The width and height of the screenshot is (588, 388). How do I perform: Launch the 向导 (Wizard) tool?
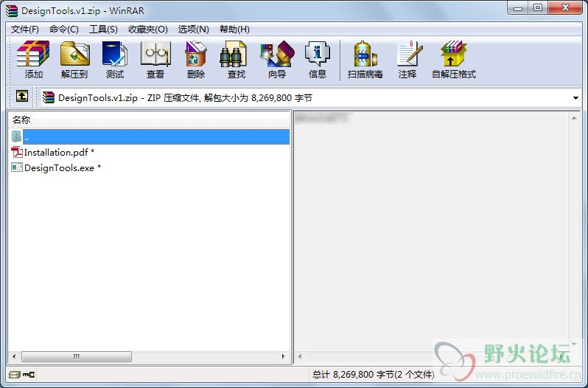277,60
